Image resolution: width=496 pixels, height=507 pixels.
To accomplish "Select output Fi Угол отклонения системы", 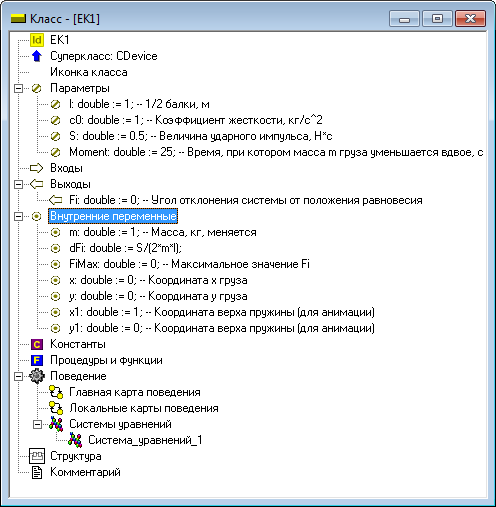I will (246, 200).
